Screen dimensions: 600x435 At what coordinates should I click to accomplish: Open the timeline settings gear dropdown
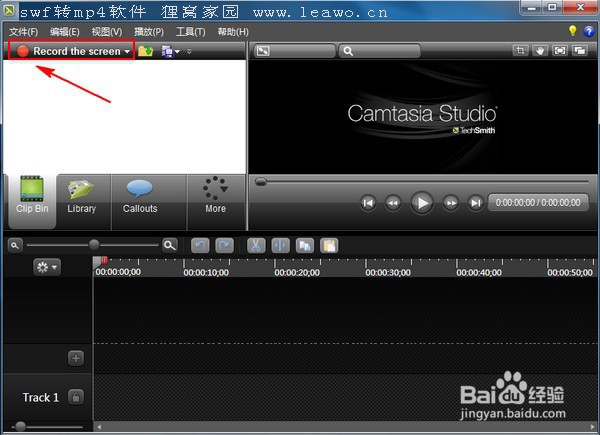47,267
